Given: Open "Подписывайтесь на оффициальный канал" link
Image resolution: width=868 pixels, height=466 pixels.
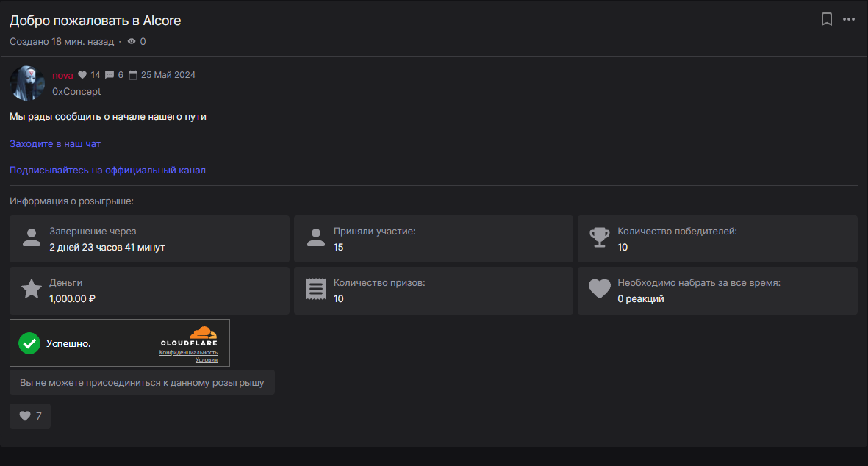Looking at the screenshot, I should click(x=107, y=171).
